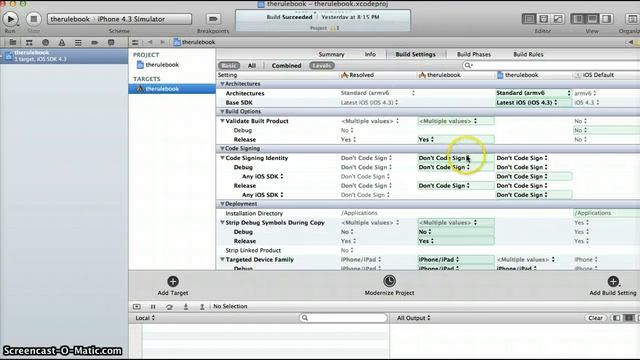The height and width of the screenshot is (360, 640).
Task: Select therulebook under TARGETS
Action: click(x=172, y=89)
